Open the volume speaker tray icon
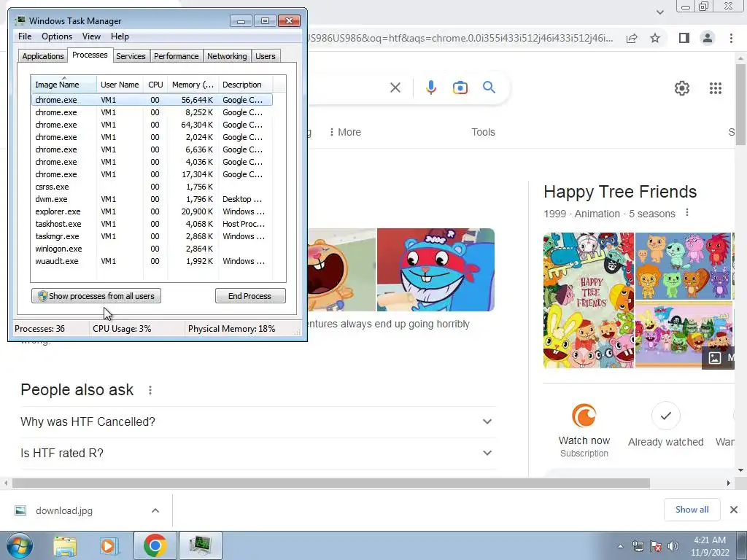The width and height of the screenshot is (747, 560). point(673,546)
